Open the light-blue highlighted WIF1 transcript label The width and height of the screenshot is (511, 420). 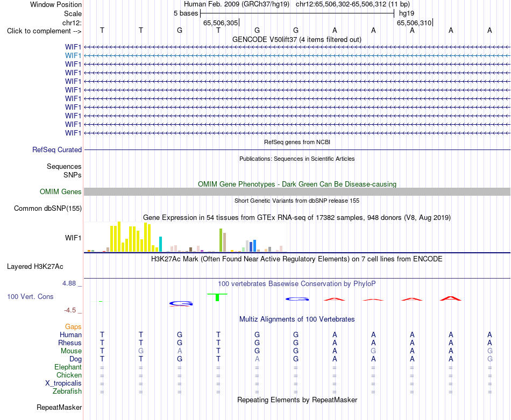(73, 56)
